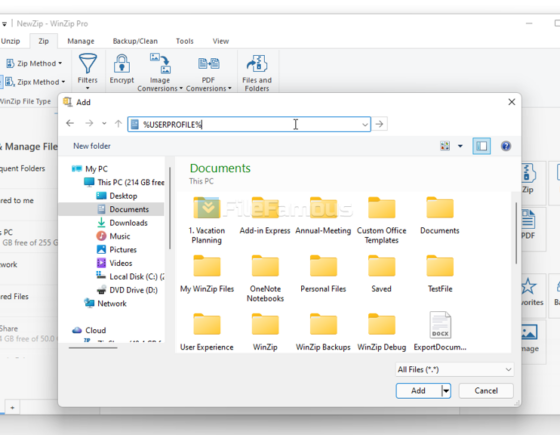The height and width of the screenshot is (435, 560).
Task: Go back using the back arrow
Action: coord(70,124)
